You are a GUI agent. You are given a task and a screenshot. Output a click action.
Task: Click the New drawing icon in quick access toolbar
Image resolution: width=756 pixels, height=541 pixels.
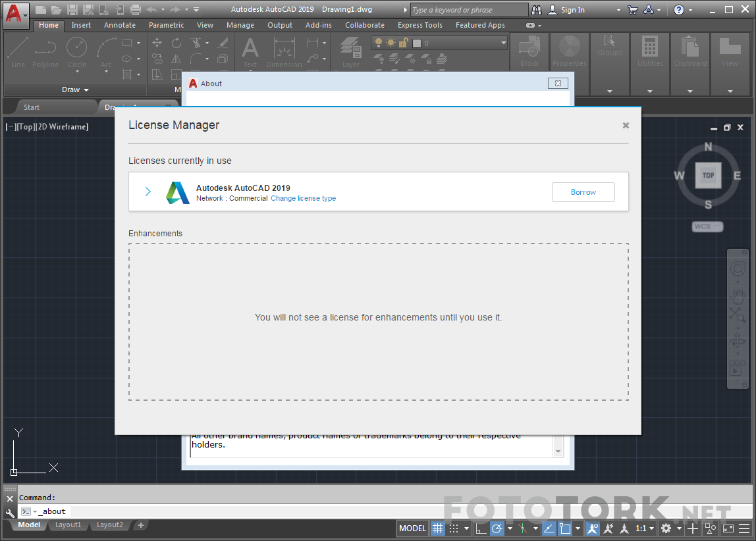point(41,9)
